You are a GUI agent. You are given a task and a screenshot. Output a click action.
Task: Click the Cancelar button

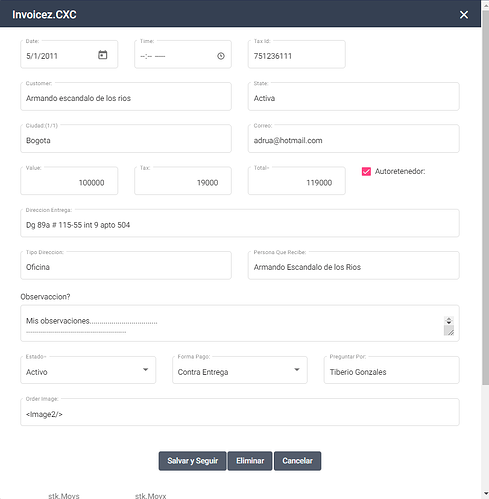[297, 461]
